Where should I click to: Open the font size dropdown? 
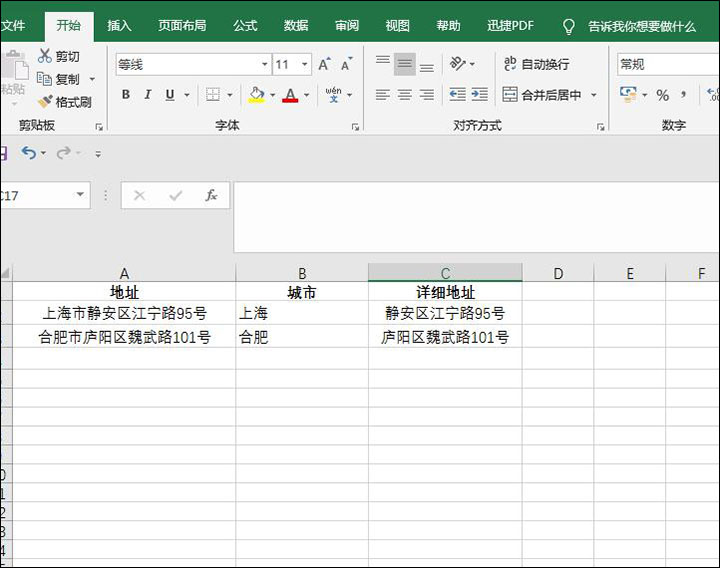(x=304, y=64)
